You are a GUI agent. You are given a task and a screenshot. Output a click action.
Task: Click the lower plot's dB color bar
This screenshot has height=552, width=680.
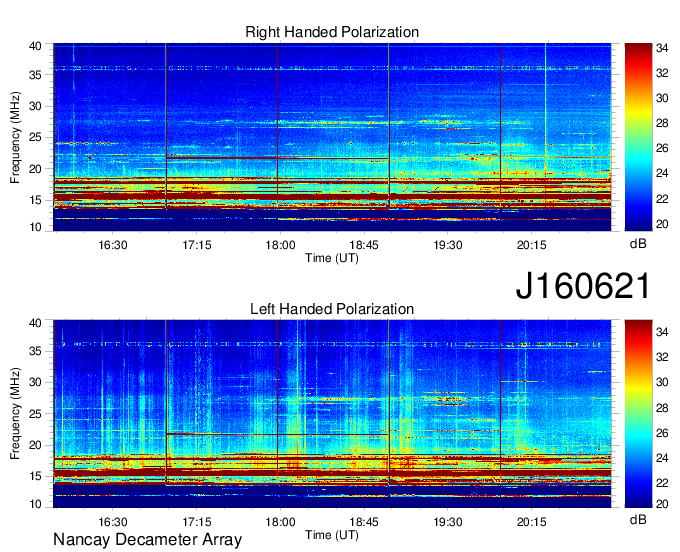click(638, 414)
